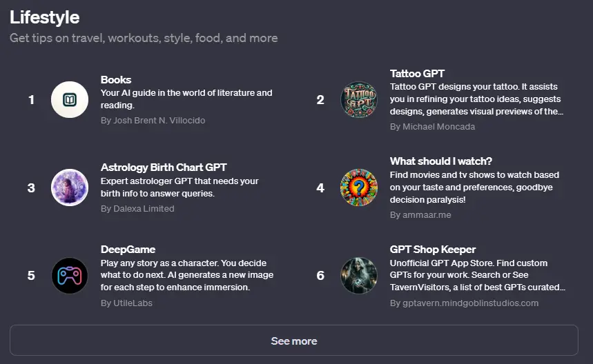Click the Tattoo GPT logo icon
This screenshot has height=364, width=593.
[359, 100]
